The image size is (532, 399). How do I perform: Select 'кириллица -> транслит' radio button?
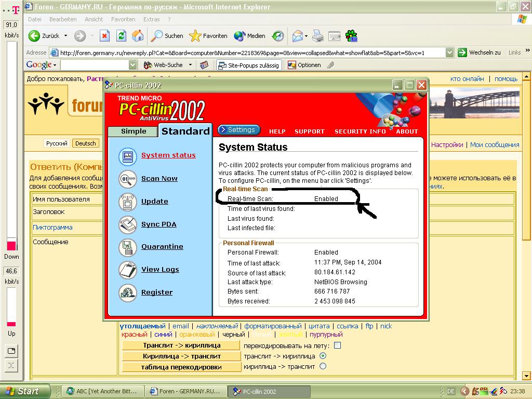[323, 366]
